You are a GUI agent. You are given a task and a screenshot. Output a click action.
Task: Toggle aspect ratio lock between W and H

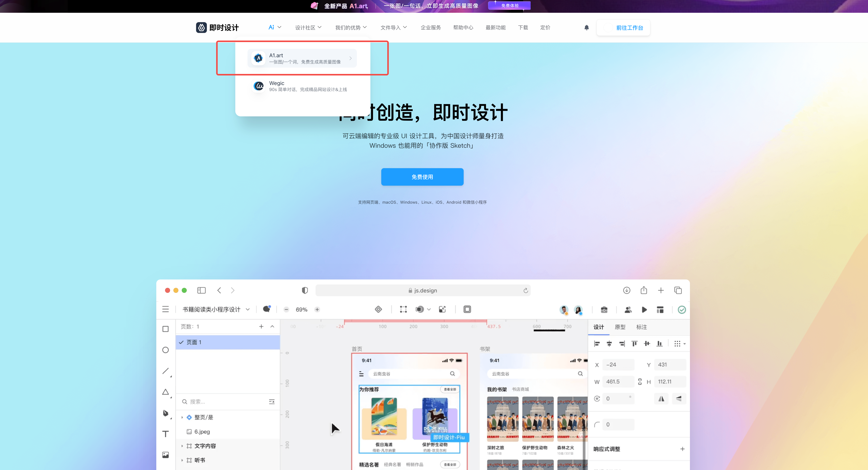[639, 381]
